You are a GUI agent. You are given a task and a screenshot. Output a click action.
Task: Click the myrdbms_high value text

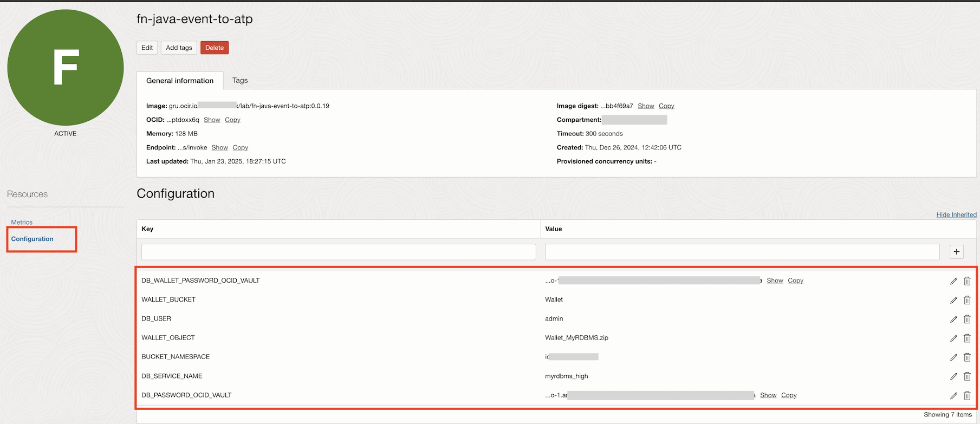566,376
